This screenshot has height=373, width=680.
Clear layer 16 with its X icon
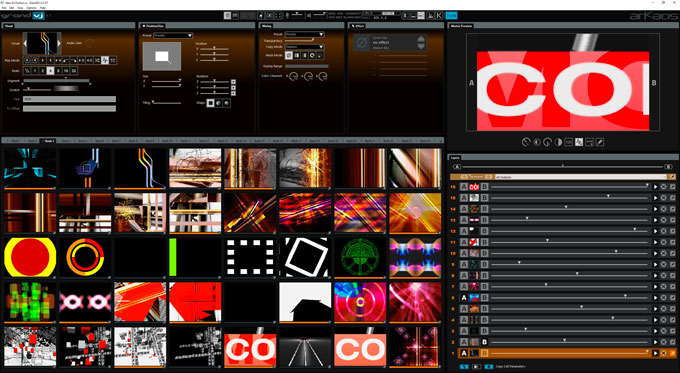[664, 187]
